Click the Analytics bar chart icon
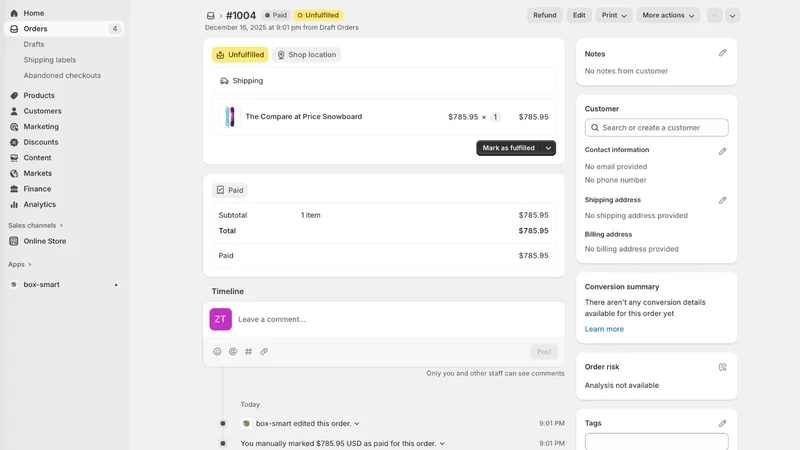Viewport: 800px width, 450px height. (x=14, y=205)
